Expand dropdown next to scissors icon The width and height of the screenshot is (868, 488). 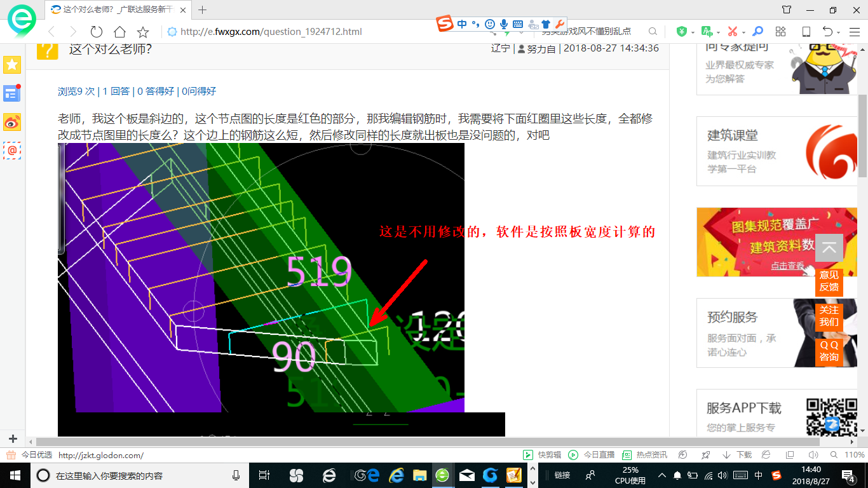click(x=743, y=32)
